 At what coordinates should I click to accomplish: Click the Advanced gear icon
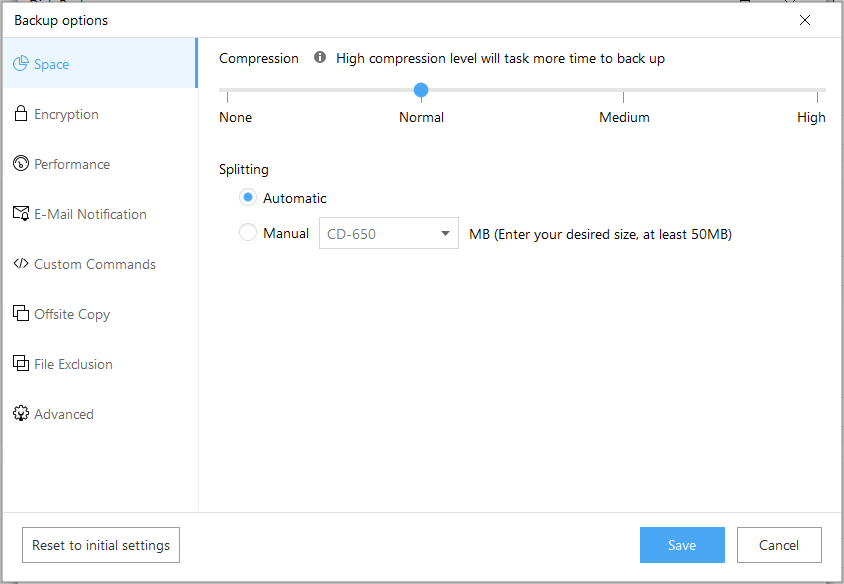point(20,413)
